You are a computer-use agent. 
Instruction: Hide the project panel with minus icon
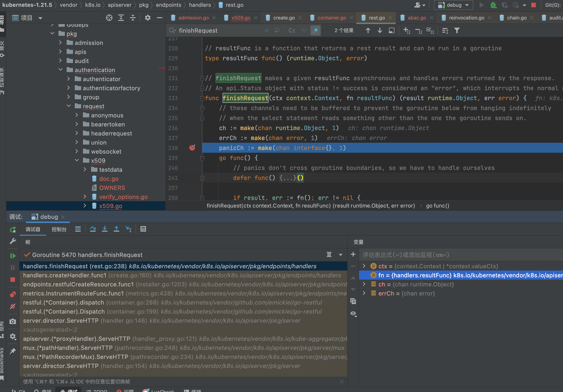click(x=159, y=18)
